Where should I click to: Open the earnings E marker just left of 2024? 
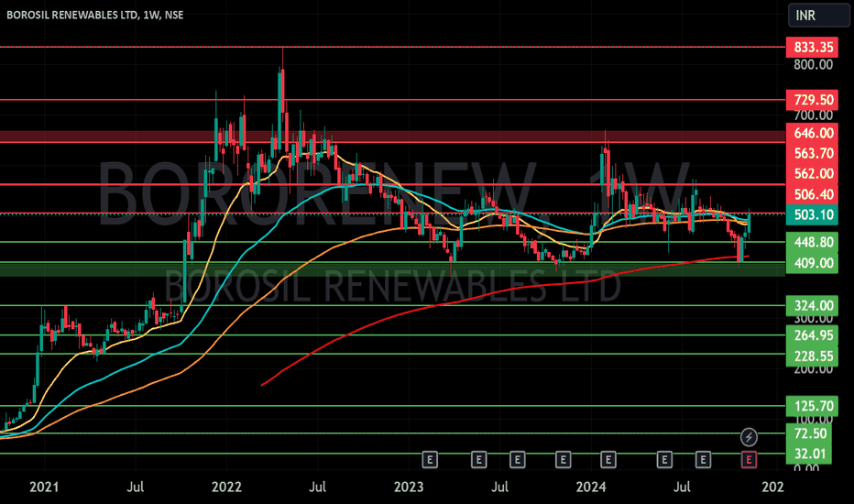point(564,460)
